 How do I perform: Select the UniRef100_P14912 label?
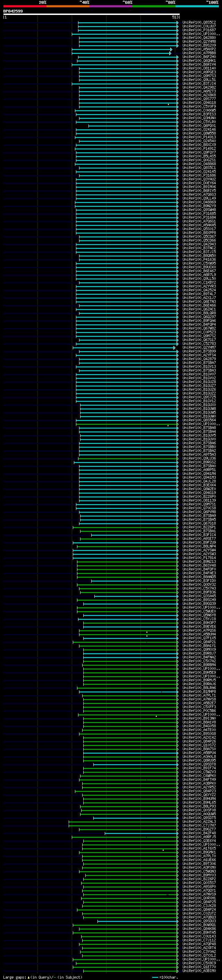(x=199, y=148)
